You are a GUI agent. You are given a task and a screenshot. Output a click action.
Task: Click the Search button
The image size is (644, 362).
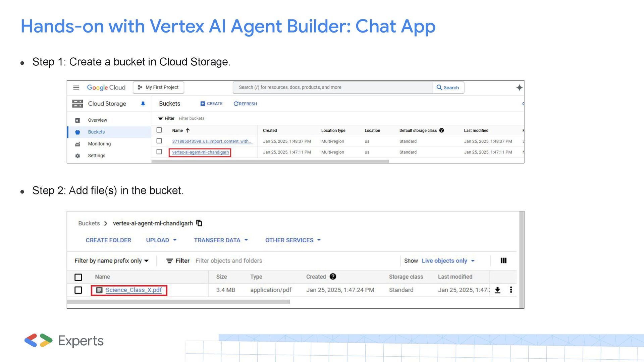coord(448,87)
